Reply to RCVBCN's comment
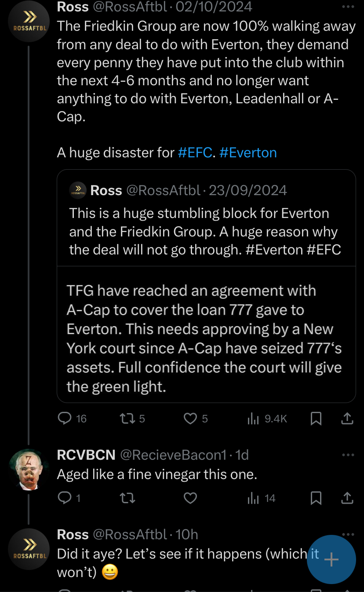Image resolution: width=364 pixels, height=592 pixels. [x=65, y=498]
